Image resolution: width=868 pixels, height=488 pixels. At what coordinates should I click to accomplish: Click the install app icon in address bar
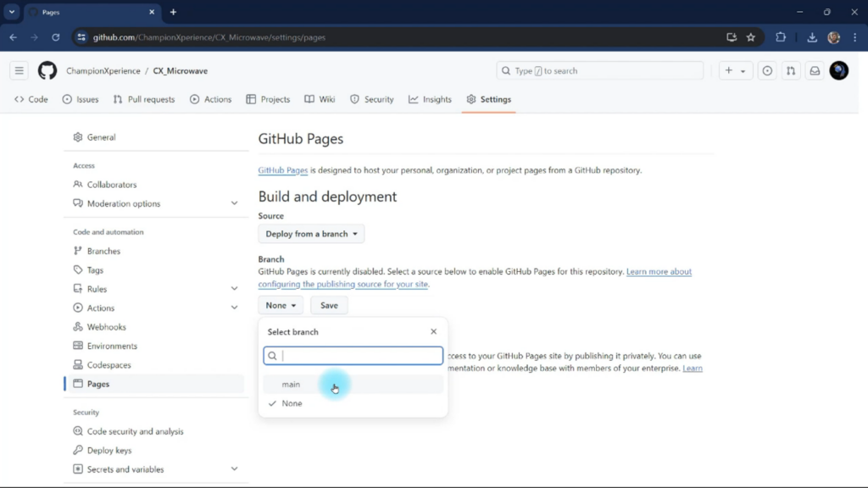click(x=732, y=37)
